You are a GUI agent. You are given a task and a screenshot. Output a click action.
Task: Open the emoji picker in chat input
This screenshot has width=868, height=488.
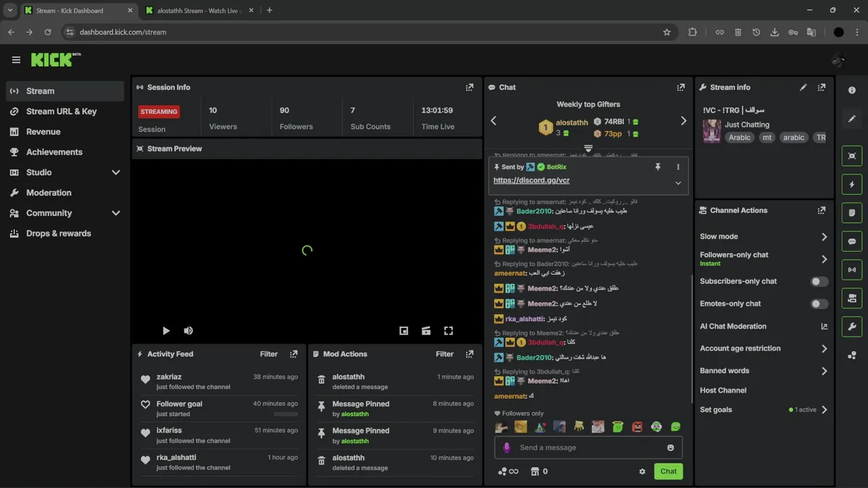(x=671, y=447)
